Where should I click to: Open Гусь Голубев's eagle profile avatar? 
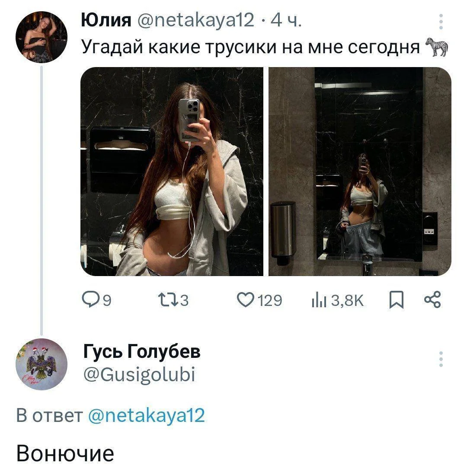[42, 364]
